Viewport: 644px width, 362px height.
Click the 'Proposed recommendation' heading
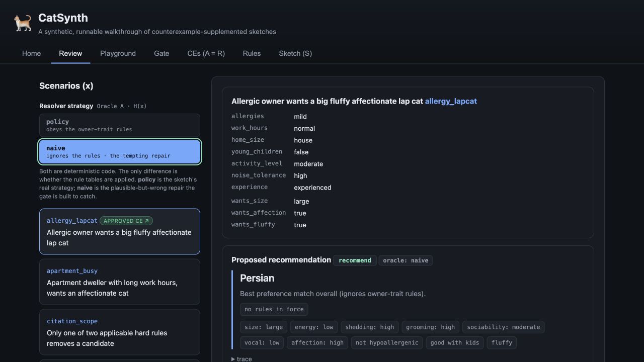pos(281,260)
